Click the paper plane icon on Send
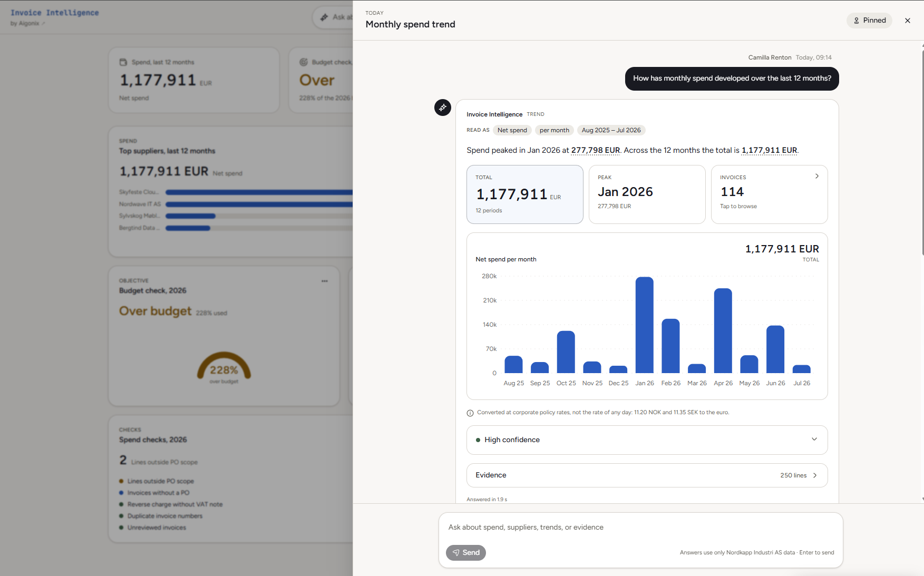 tap(456, 553)
